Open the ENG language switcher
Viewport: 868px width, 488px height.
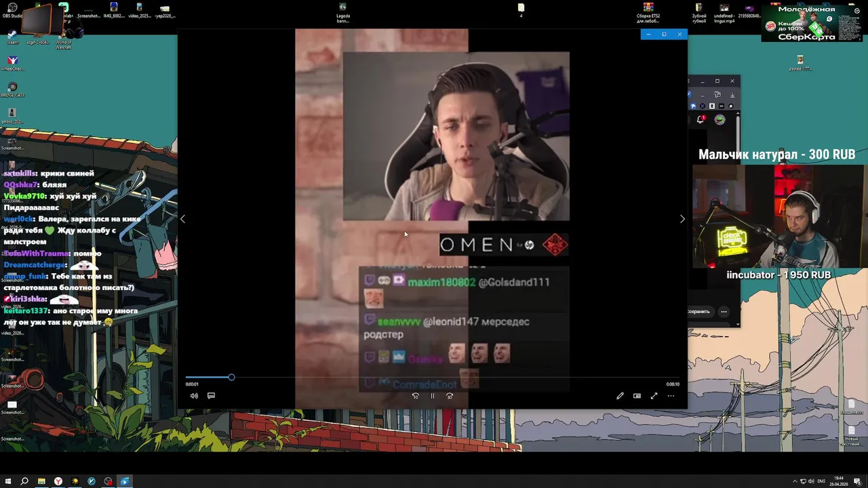[822, 481]
